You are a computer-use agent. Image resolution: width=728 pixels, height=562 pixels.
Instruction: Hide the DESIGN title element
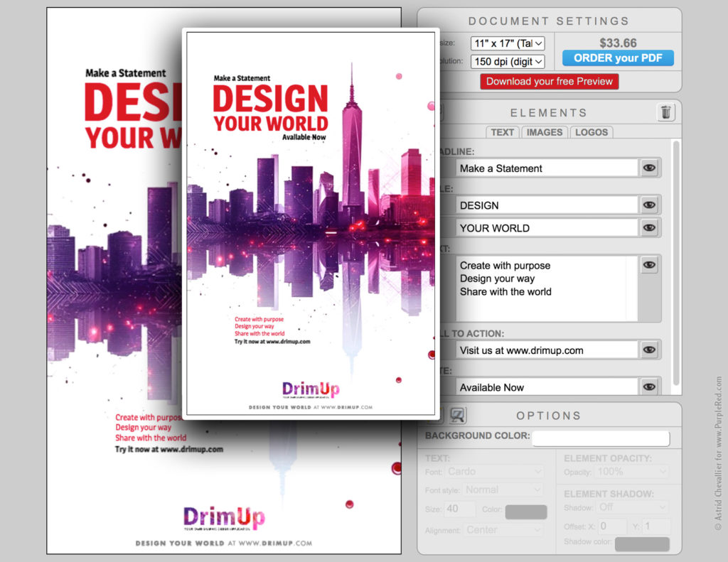pyautogui.click(x=649, y=205)
